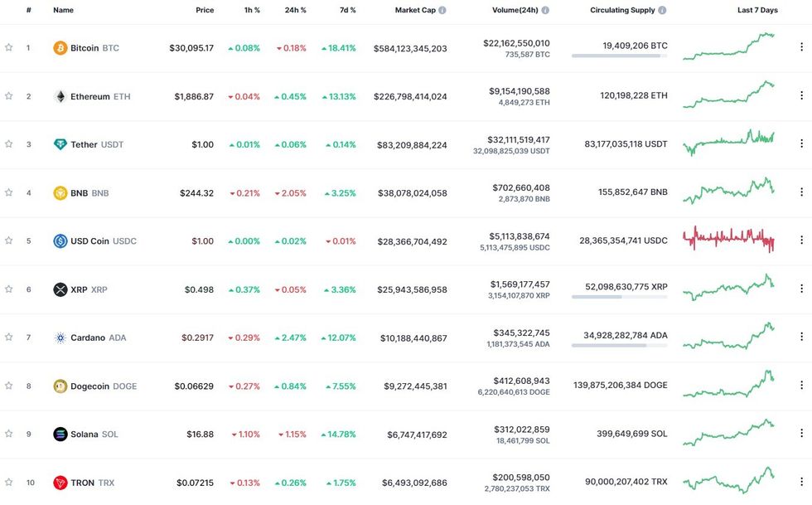This screenshot has width=812, height=505.
Task: Click the Market Cap info icon
Action: click(442, 10)
